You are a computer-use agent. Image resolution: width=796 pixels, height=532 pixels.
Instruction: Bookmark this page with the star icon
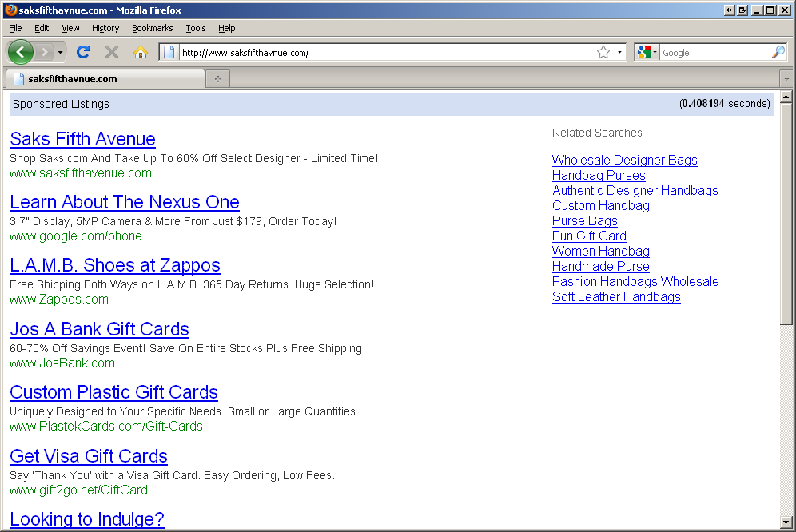coord(603,52)
